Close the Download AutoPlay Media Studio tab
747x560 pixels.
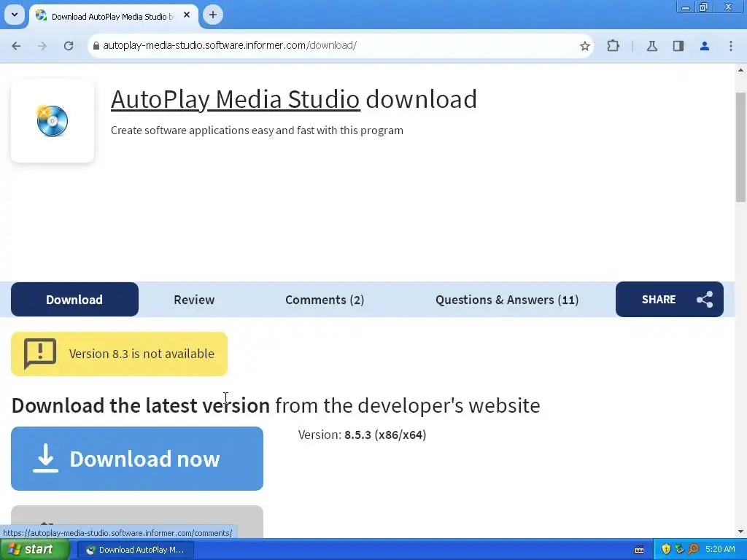(x=187, y=15)
